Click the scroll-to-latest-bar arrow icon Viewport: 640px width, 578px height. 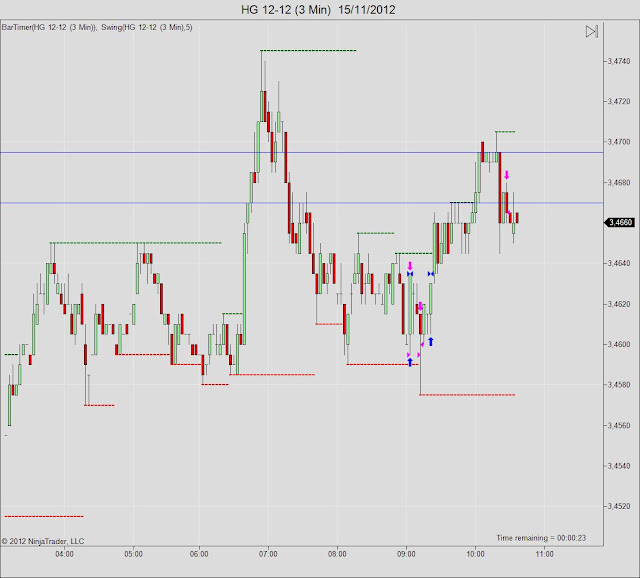pos(592,31)
